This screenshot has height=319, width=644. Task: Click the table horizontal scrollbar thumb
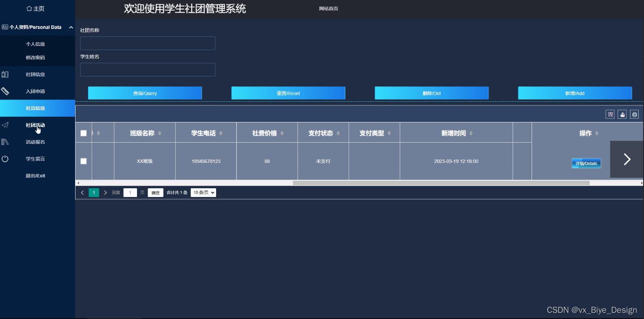coord(441,183)
